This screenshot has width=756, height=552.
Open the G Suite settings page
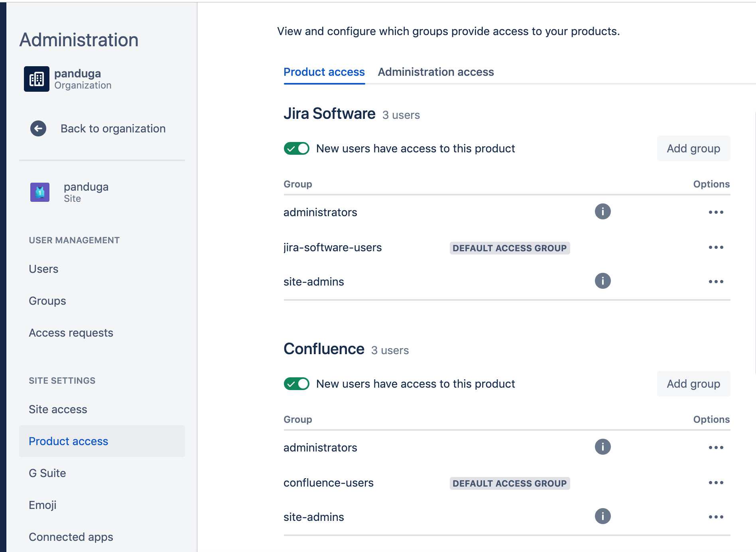47,473
